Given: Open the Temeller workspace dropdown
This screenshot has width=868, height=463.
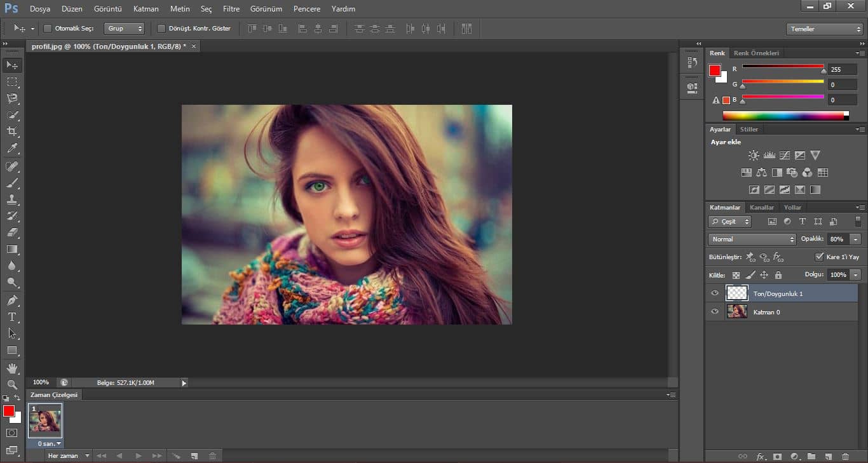Looking at the screenshot, I should click(x=824, y=29).
